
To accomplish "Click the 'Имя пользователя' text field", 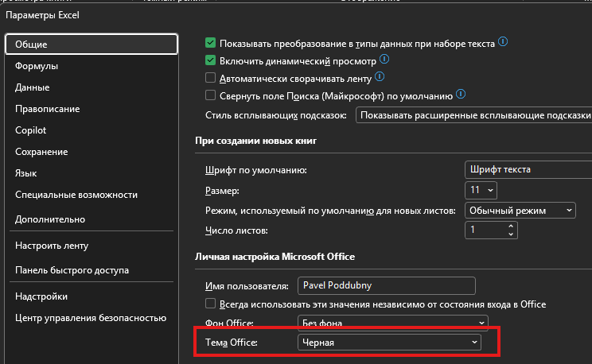I will pos(386,285).
